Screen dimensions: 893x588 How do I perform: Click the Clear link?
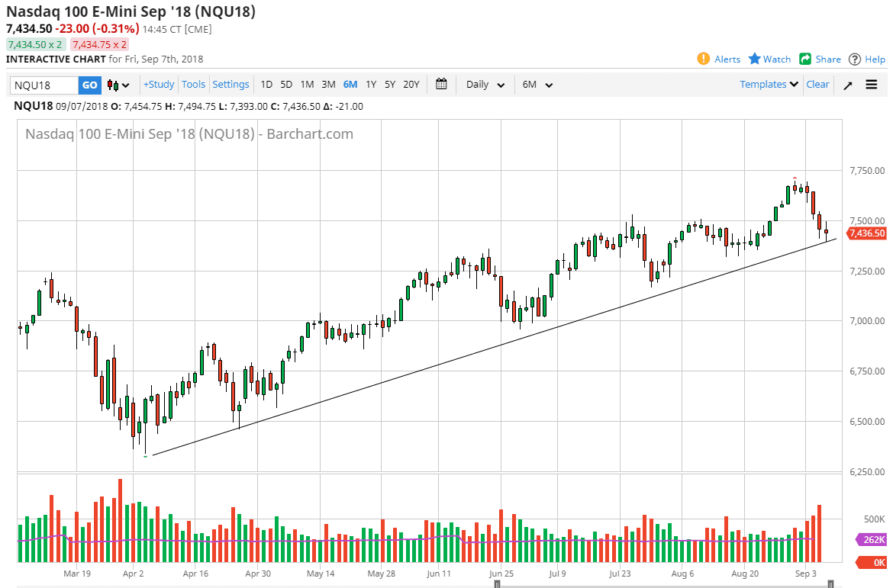(817, 85)
